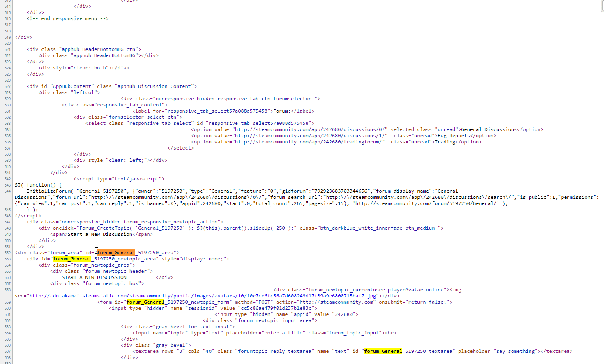604x364 pixels.
Task: Click the comment "<!-- end responsive menu -->"
Action: pos(68,18)
